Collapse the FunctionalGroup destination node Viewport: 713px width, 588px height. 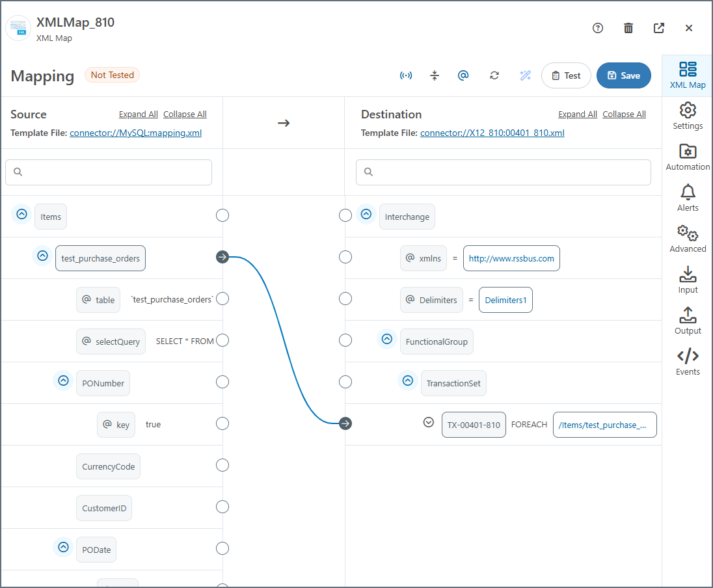[x=387, y=339]
